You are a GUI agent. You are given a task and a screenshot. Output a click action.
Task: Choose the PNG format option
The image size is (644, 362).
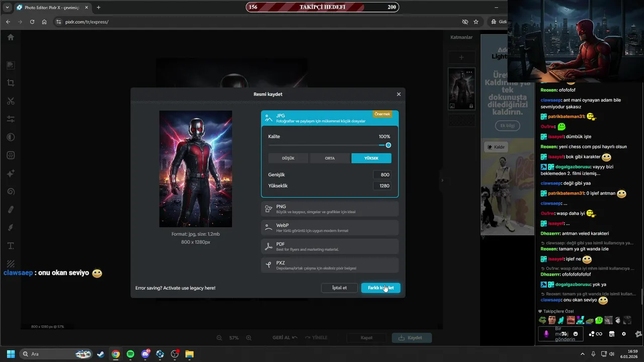[330, 209]
